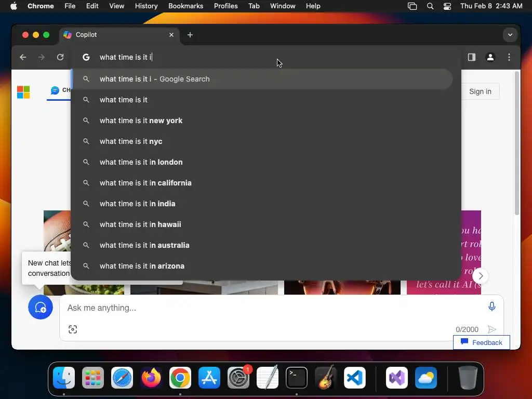Screen dimensions: 532x399
Task: Click the address bar text field
Action: tap(266, 57)
